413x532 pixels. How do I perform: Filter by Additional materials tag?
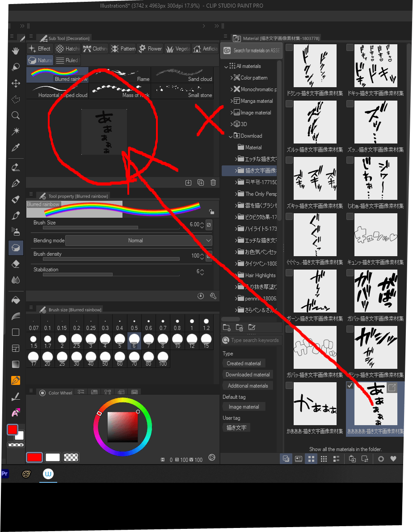248,385
